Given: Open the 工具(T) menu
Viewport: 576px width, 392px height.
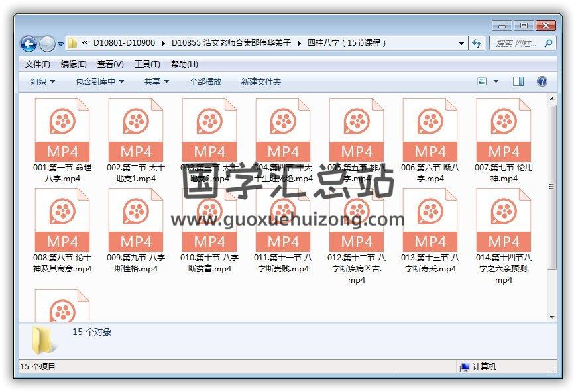Looking at the screenshot, I should (147, 64).
